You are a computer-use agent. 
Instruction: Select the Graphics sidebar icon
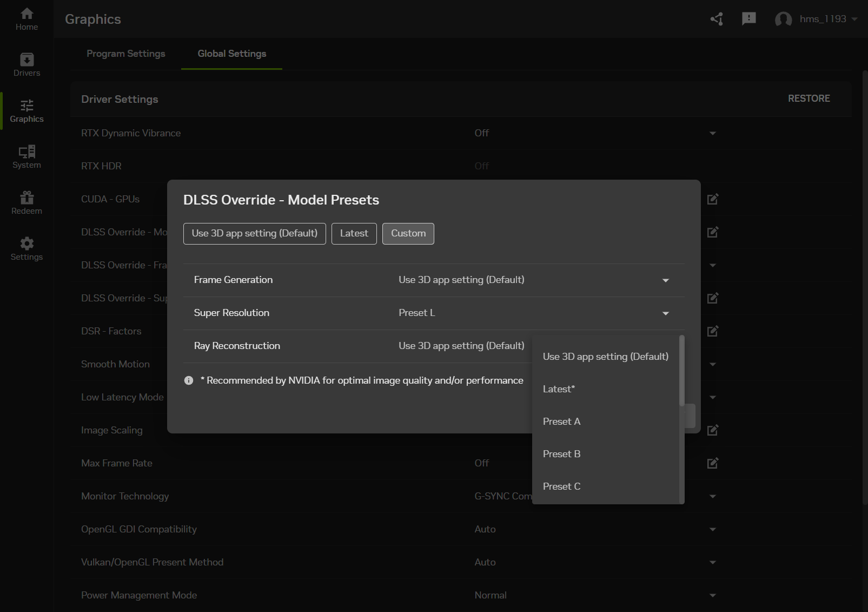point(26,111)
